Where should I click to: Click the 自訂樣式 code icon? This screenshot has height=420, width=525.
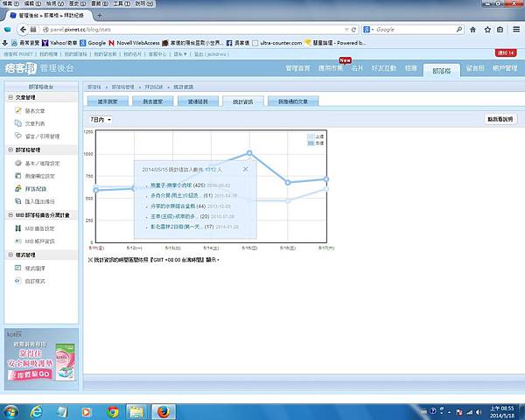[18, 281]
